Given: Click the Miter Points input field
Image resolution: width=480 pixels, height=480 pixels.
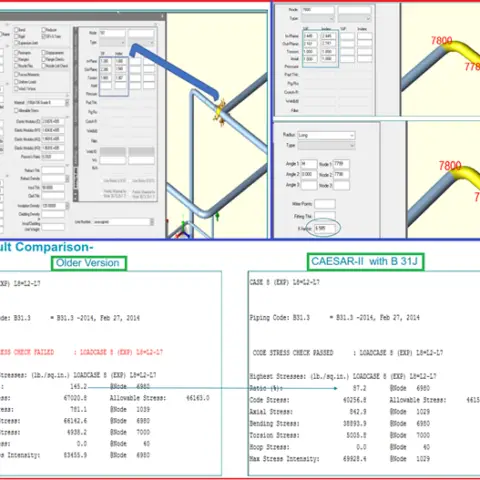Looking at the screenshot, I should pyautogui.click(x=325, y=204).
